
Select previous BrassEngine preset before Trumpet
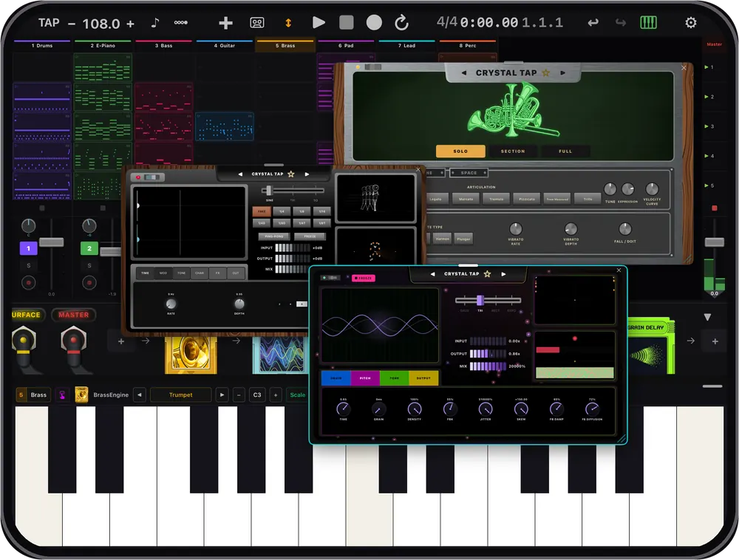click(140, 395)
